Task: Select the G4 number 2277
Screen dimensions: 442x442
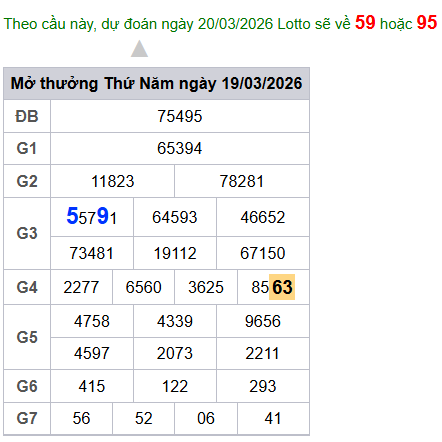Action: click(x=81, y=287)
